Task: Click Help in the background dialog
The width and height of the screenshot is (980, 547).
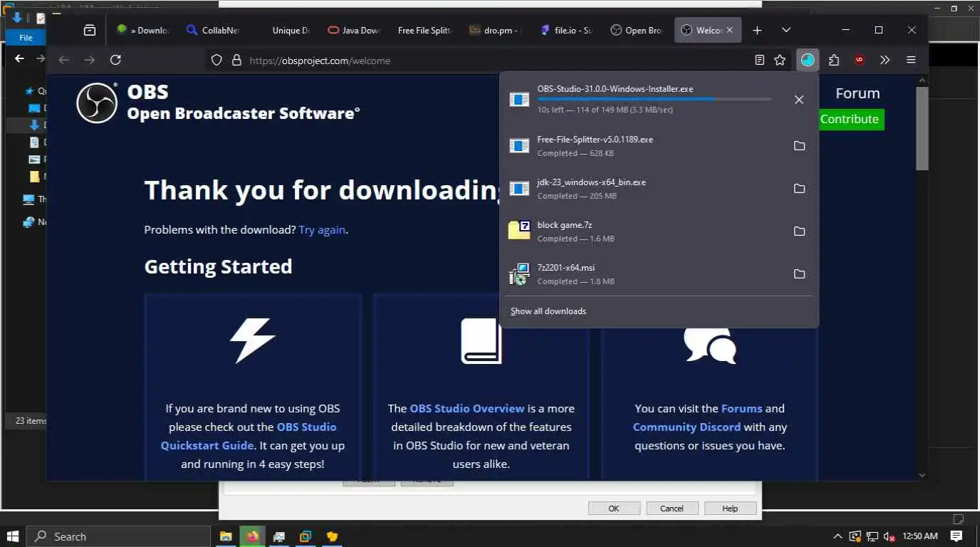Action: click(x=730, y=509)
